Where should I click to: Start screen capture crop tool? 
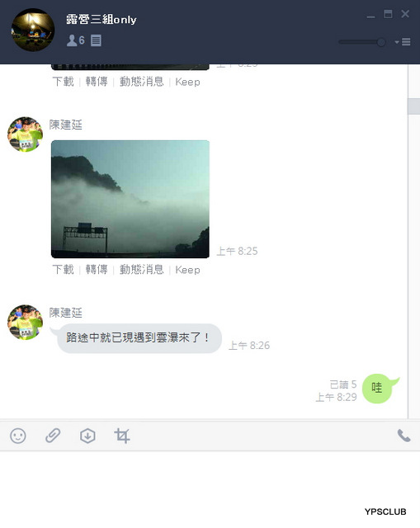pos(122,436)
